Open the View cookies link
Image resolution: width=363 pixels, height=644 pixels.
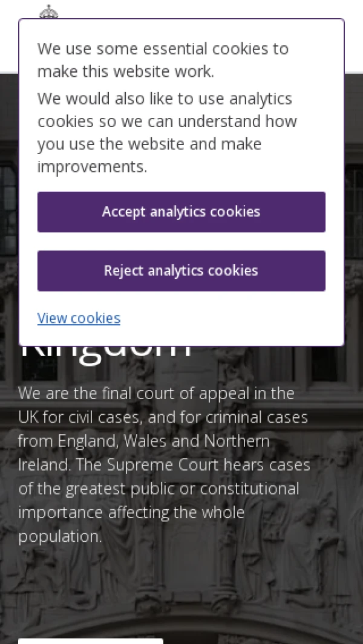79,318
